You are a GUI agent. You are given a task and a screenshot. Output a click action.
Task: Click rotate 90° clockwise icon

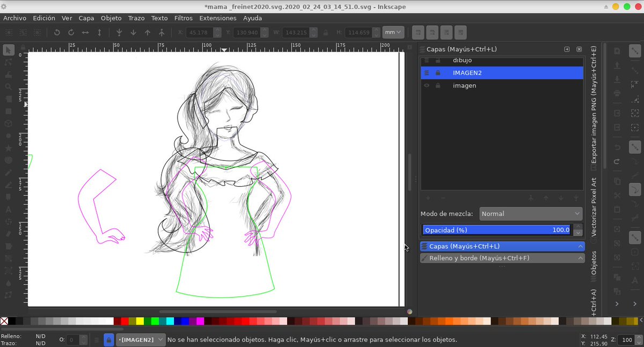click(71, 32)
